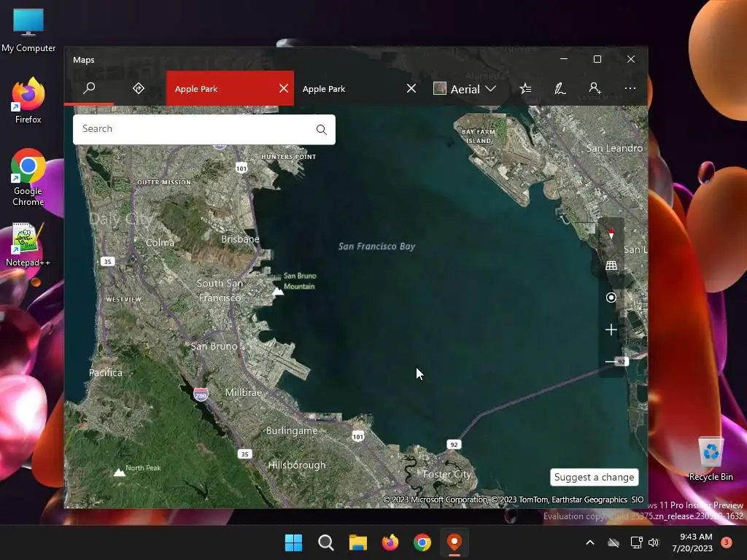Open the notification badge showing 3
The image size is (747, 560).
click(x=727, y=542)
